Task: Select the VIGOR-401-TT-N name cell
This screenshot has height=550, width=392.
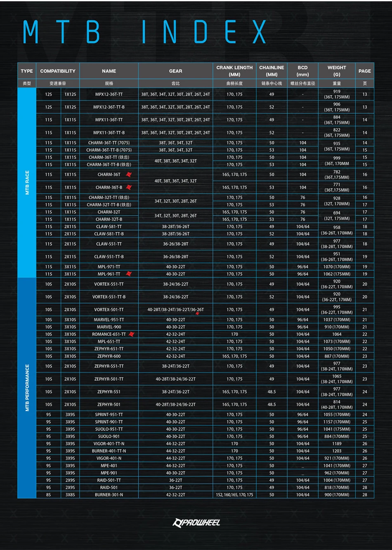Action: click(109, 444)
